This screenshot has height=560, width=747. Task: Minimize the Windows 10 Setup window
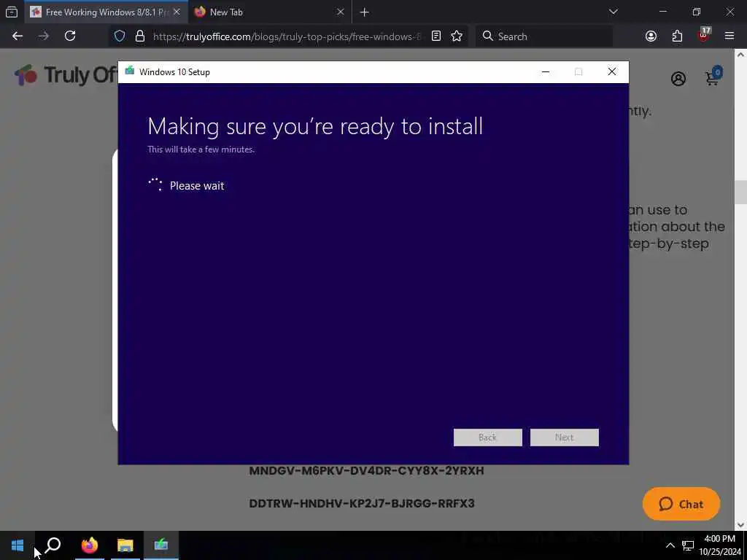[x=546, y=72]
